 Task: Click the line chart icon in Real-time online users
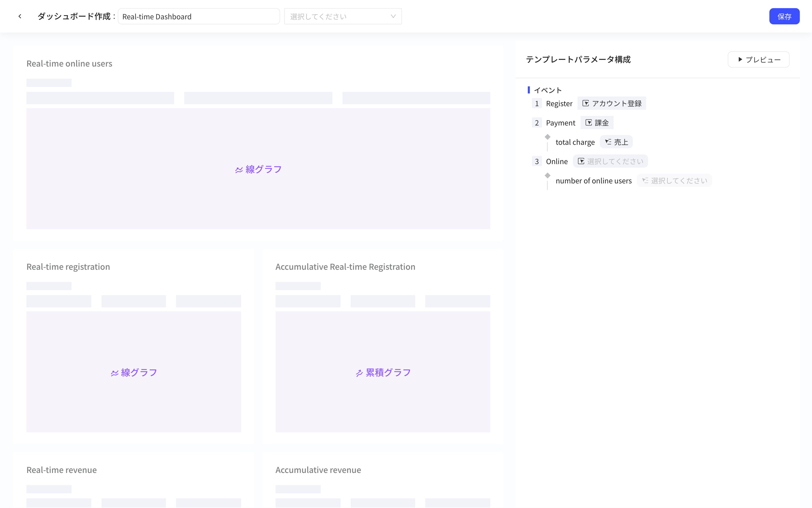(239, 170)
